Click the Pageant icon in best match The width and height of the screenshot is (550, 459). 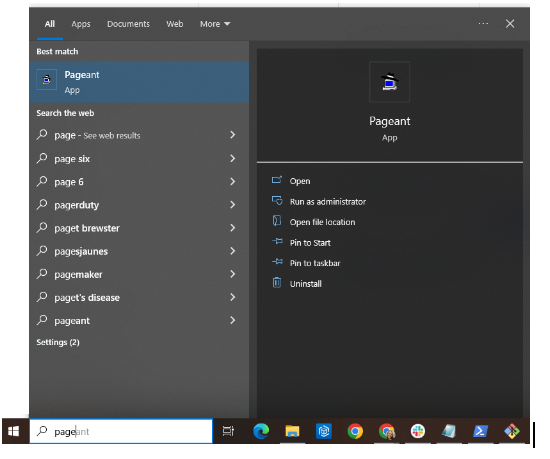pos(47,80)
